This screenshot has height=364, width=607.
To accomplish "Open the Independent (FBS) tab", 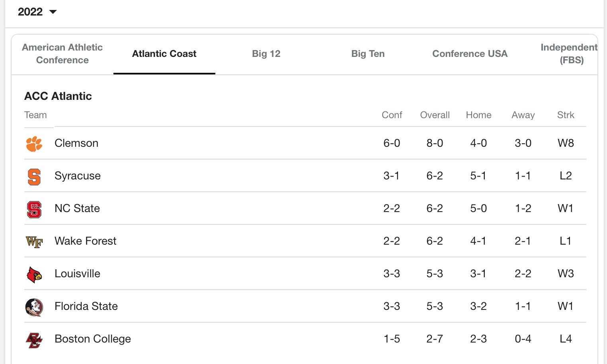I will click(569, 54).
